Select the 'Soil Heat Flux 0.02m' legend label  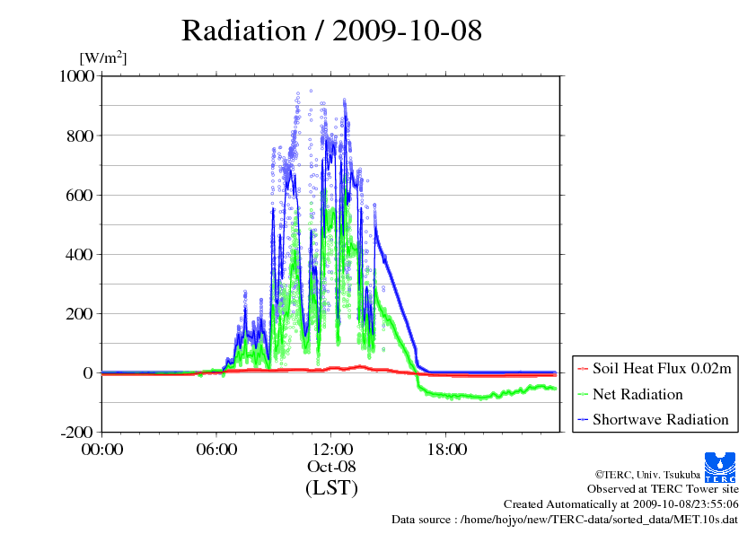coord(662,369)
